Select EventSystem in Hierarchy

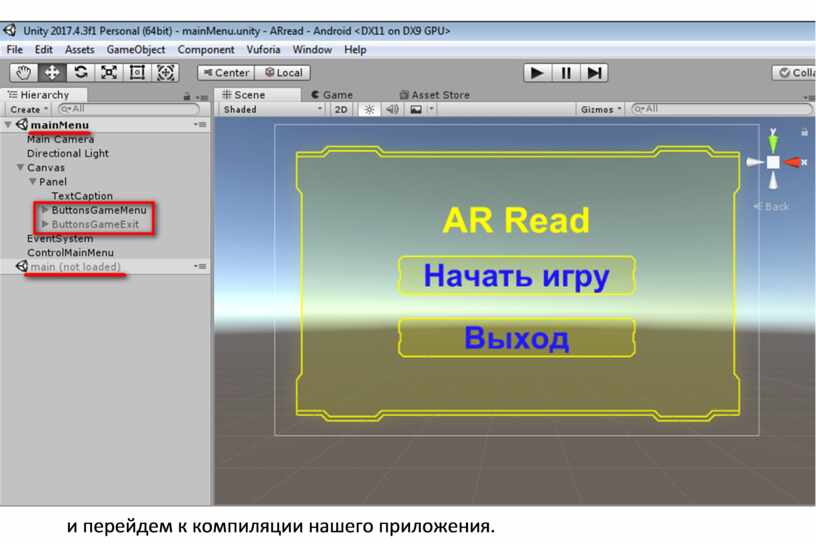click(x=60, y=238)
